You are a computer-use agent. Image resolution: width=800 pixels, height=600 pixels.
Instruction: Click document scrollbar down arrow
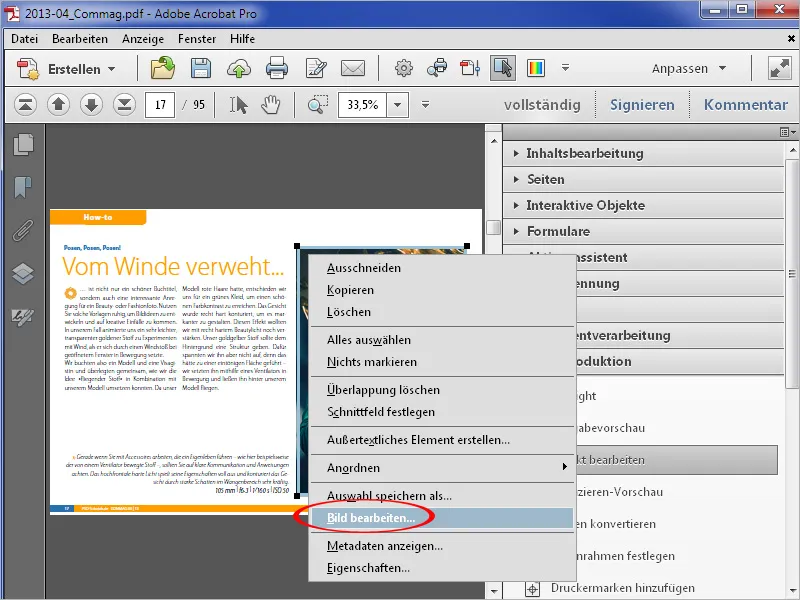tap(493, 591)
